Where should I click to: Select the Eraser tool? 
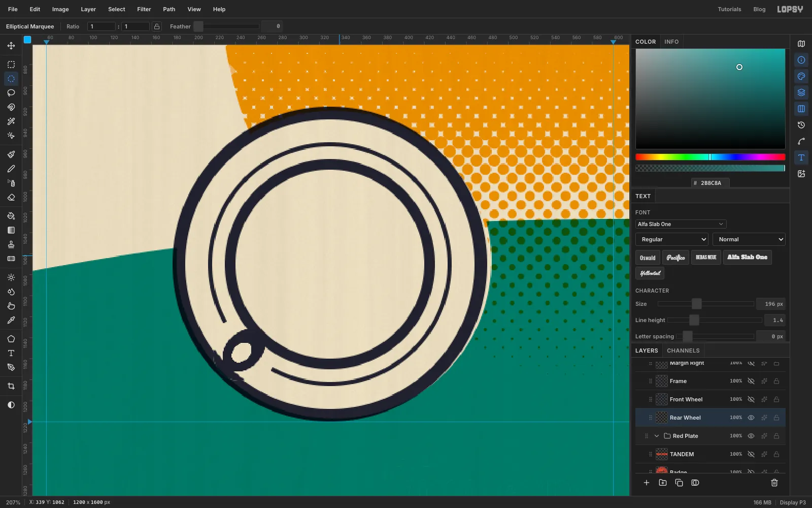coord(11,197)
